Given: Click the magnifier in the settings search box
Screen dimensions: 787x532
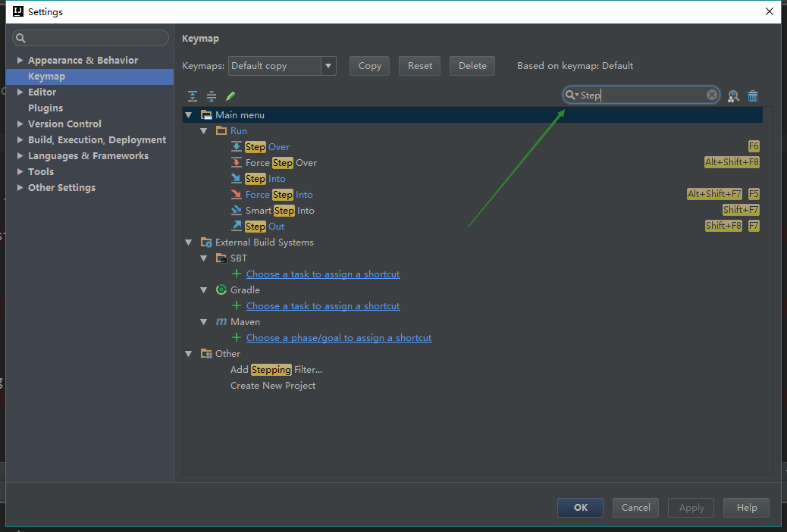Looking at the screenshot, I should [x=20, y=38].
